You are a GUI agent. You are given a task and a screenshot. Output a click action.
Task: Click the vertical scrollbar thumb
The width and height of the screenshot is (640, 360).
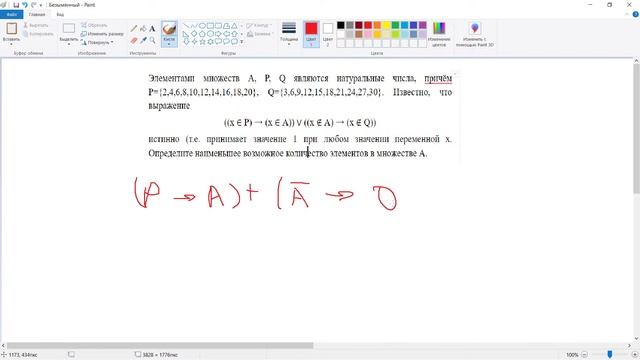pyautogui.click(x=636, y=129)
